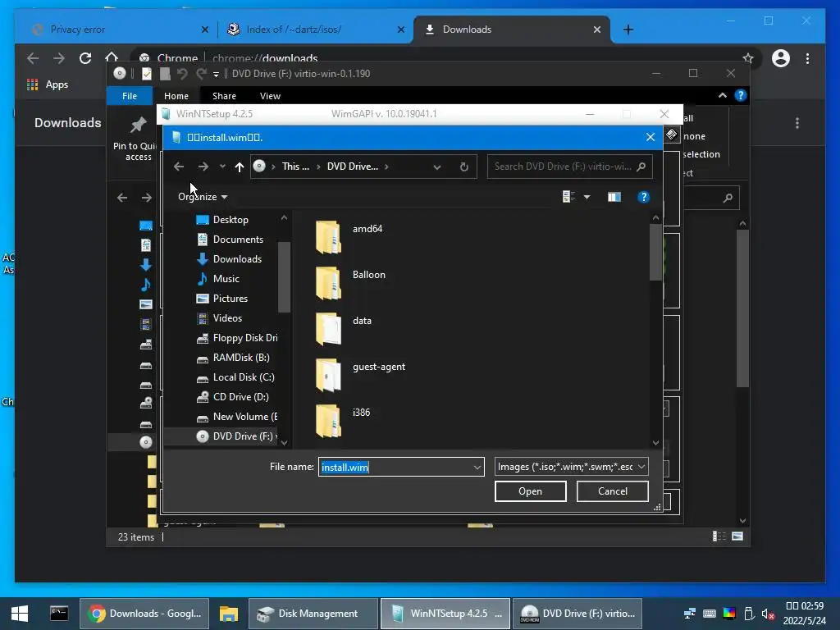Expand the address bar path history
Image resolution: width=840 pixels, height=630 pixels.
click(x=437, y=167)
